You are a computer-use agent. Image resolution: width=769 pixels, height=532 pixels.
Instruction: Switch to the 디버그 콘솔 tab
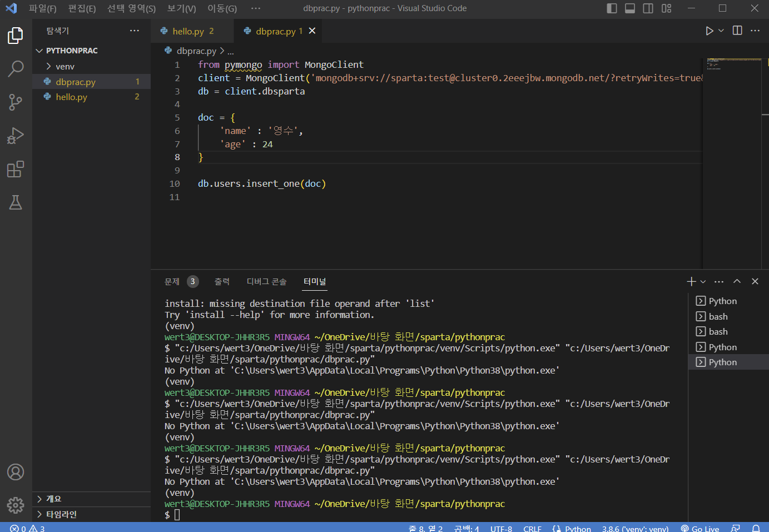266,281
